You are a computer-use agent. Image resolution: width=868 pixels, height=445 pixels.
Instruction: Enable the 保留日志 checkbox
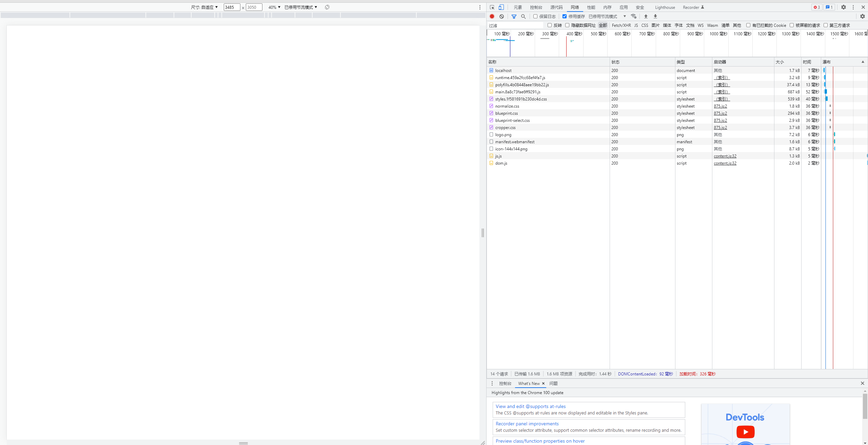tap(535, 16)
